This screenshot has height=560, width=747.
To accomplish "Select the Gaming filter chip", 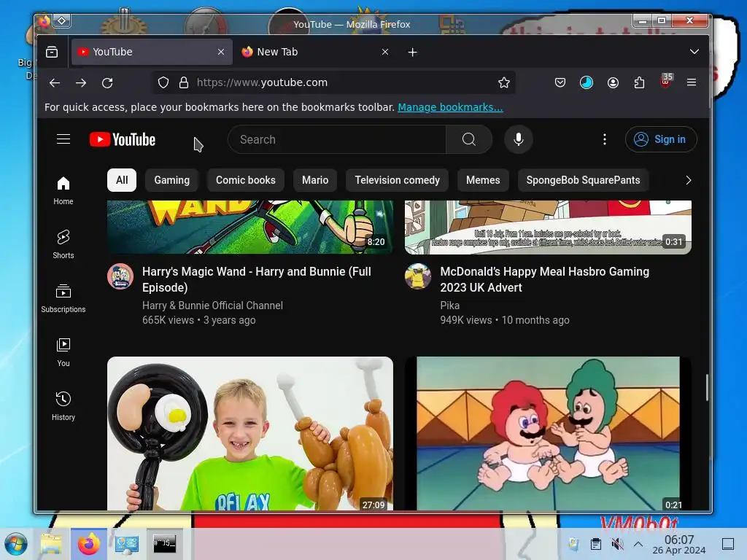I will 172,180.
